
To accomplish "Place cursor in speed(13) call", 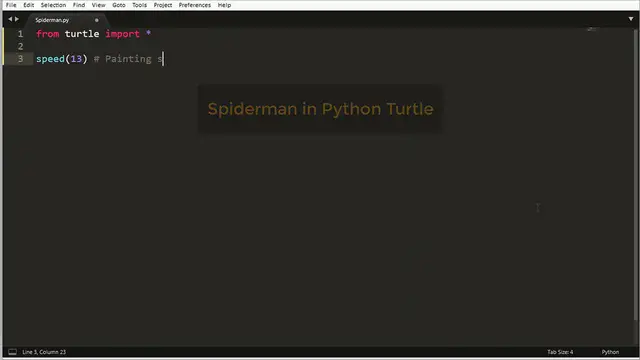I will coord(62,59).
